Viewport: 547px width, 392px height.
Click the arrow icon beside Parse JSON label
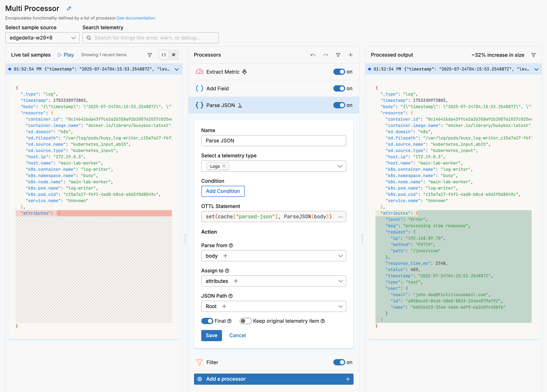click(240, 105)
